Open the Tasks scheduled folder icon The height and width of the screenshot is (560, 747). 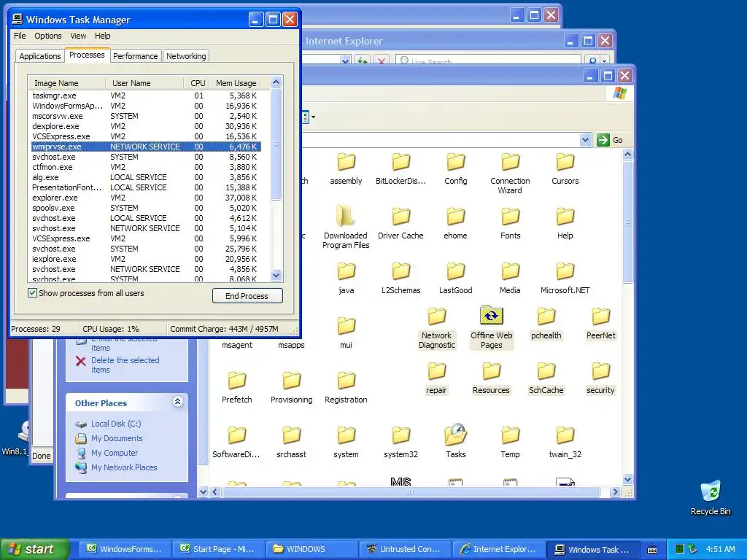pos(455,435)
